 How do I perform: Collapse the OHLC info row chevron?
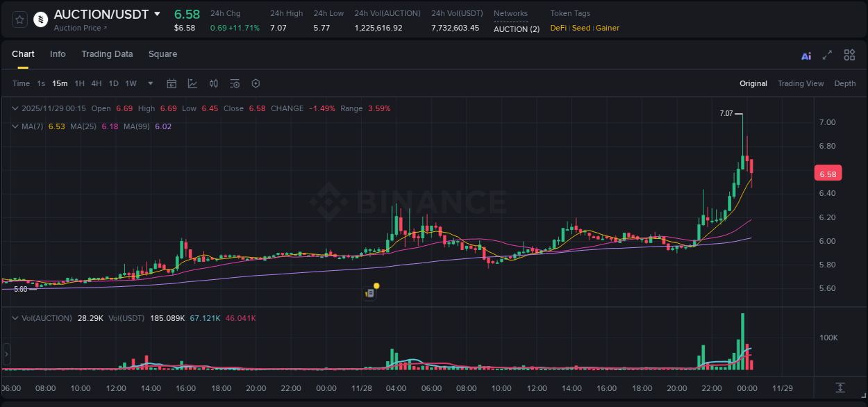15,108
